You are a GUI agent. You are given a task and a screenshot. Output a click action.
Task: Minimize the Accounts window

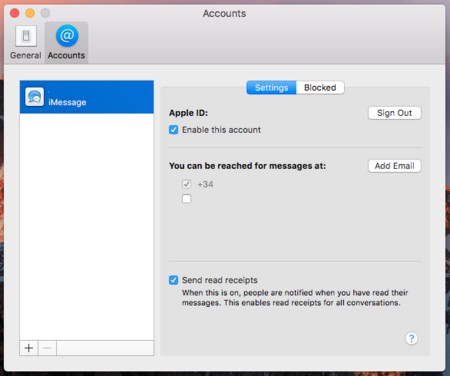click(30, 13)
